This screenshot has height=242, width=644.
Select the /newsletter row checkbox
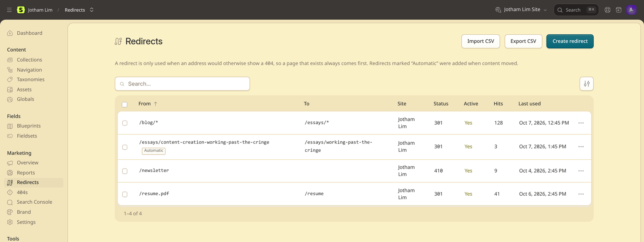pyautogui.click(x=125, y=171)
